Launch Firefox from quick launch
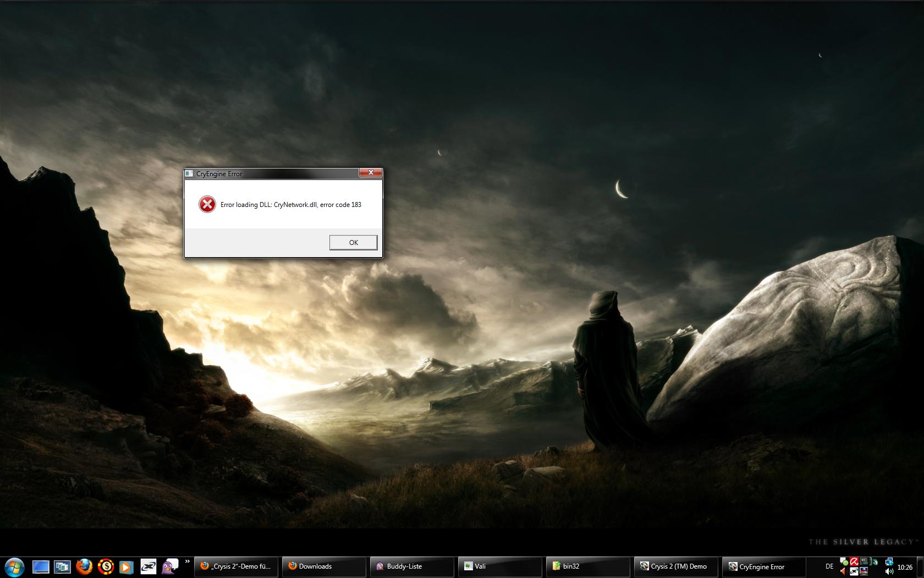Image resolution: width=924 pixels, height=578 pixels. [x=84, y=566]
